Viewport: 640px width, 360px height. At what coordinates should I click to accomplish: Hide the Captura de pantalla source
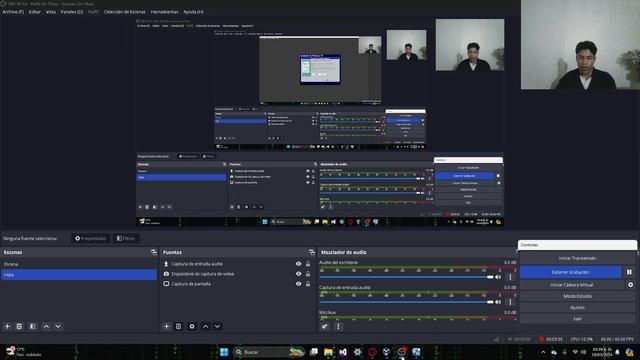(x=298, y=284)
